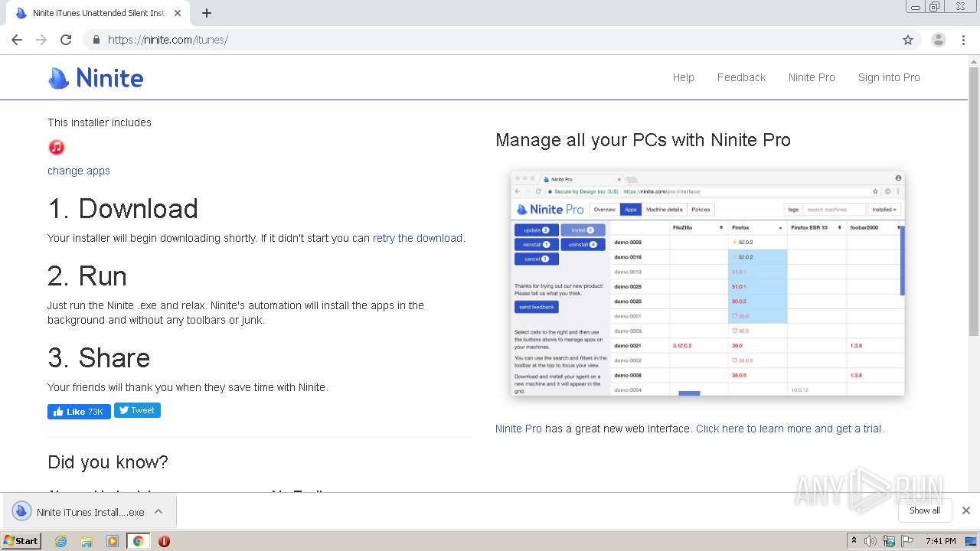Image resolution: width=980 pixels, height=551 pixels.
Task: Click retry the download link
Action: 417,238
